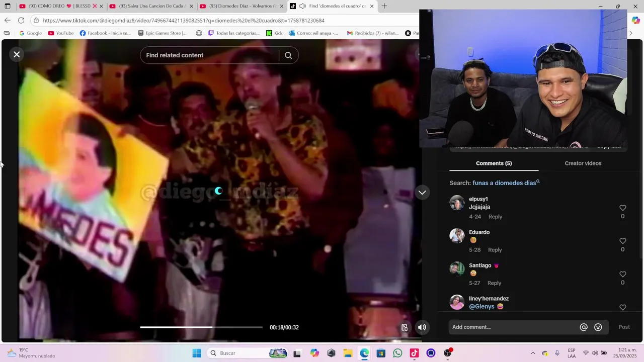Viewport: 644px width, 362px height.
Task: Toggle the video captions icon
Action: [x=405, y=327]
